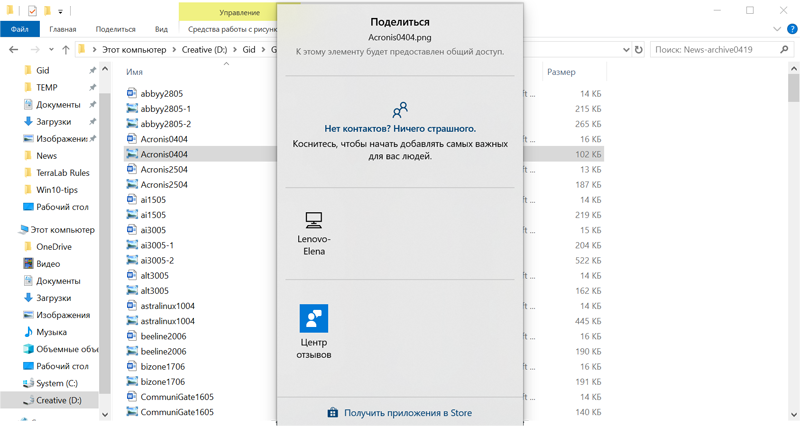The width and height of the screenshot is (800, 426).
Task: Open the Музыка folder in sidebar
Action: click(51, 332)
